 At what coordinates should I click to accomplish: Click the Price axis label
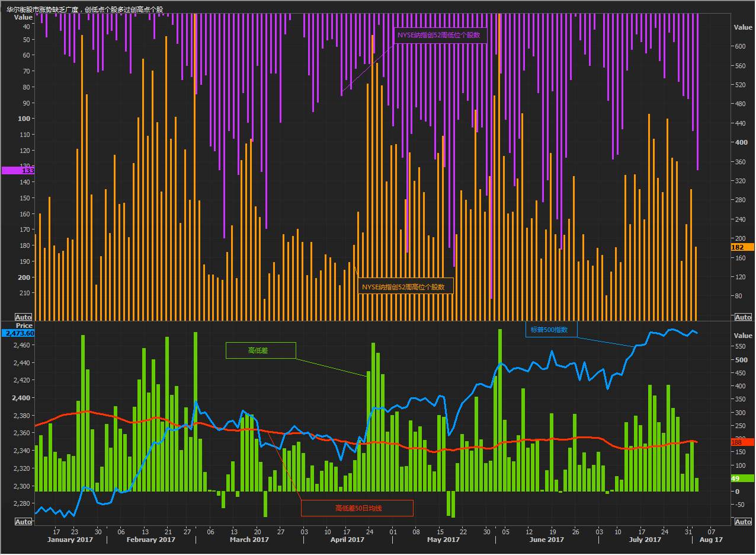pyautogui.click(x=24, y=326)
